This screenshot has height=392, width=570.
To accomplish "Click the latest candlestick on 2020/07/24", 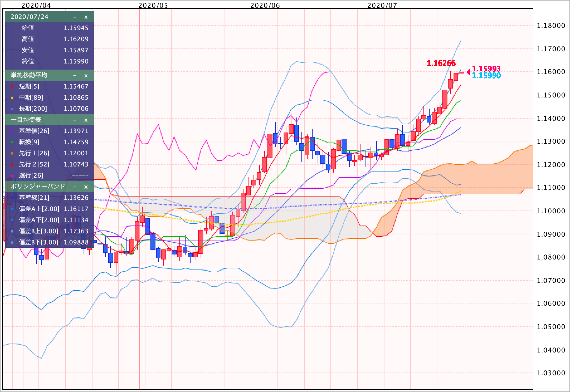I will point(461,72).
